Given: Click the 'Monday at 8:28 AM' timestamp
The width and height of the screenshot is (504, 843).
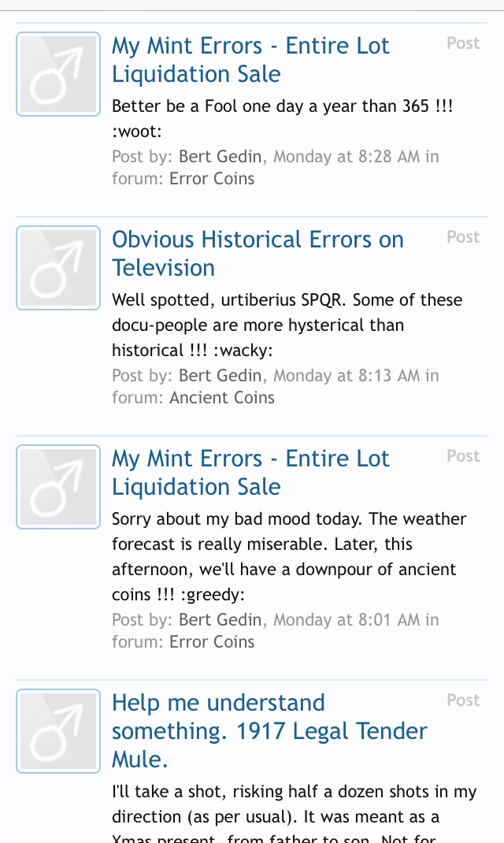Looking at the screenshot, I should point(346,157).
